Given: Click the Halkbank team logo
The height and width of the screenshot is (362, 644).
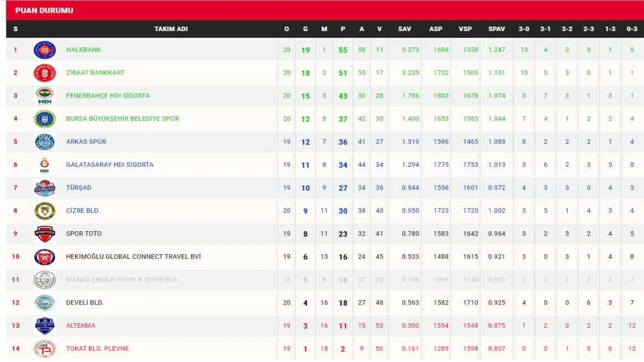Looking at the screenshot, I should (45, 50).
